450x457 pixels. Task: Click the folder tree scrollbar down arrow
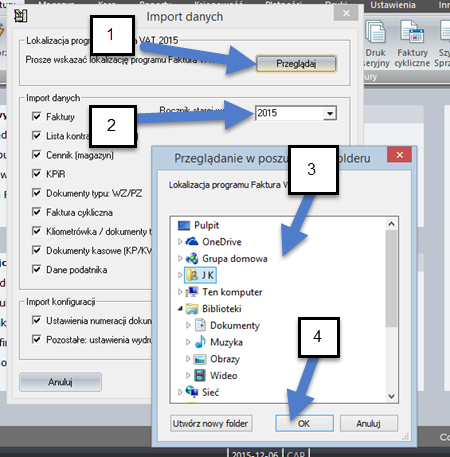click(x=391, y=396)
